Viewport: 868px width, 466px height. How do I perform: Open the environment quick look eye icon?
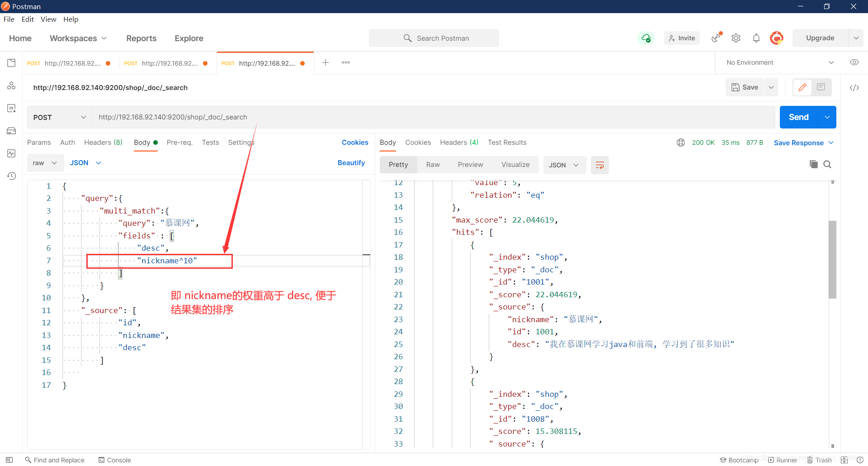point(854,62)
